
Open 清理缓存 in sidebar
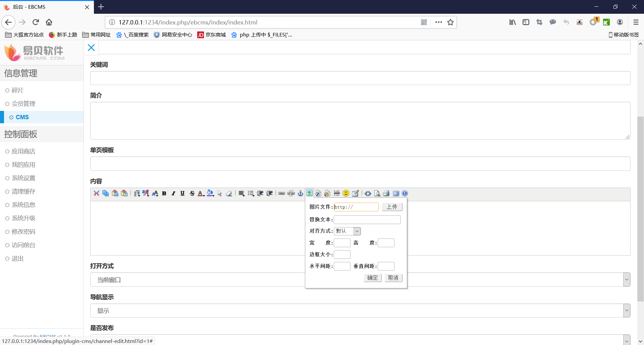tap(23, 192)
